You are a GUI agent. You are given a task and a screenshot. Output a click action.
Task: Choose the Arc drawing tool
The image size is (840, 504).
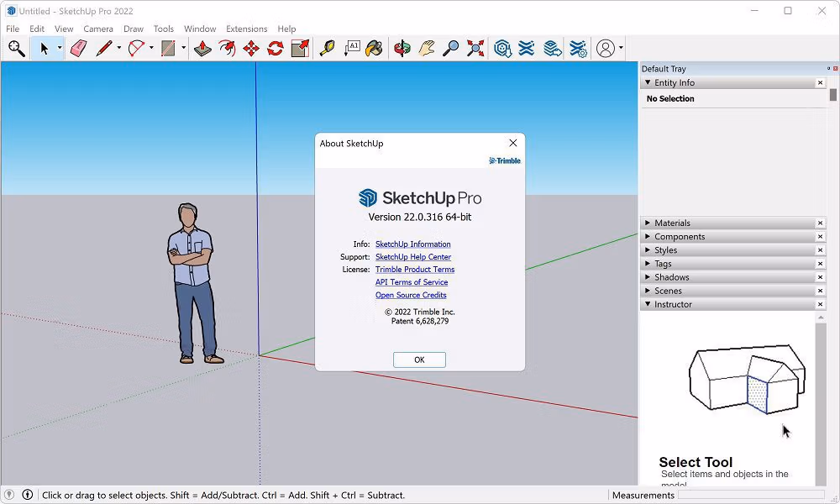pos(136,49)
